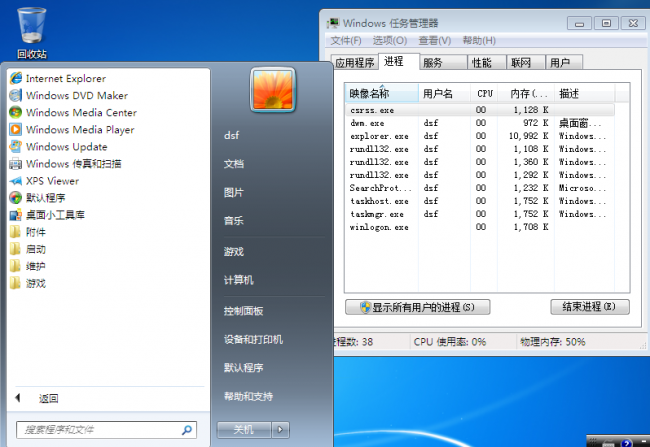
Task: Open Windows Media Player icon
Action: click(x=16, y=129)
